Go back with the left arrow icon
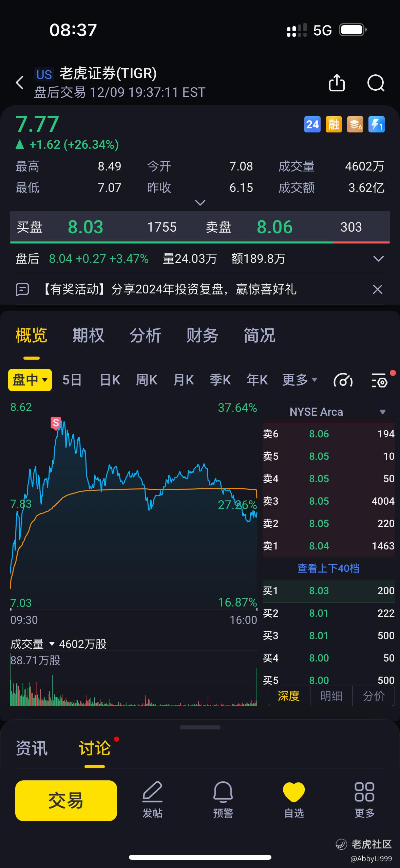Screen dimensions: 400x868 pyautogui.click(x=20, y=83)
